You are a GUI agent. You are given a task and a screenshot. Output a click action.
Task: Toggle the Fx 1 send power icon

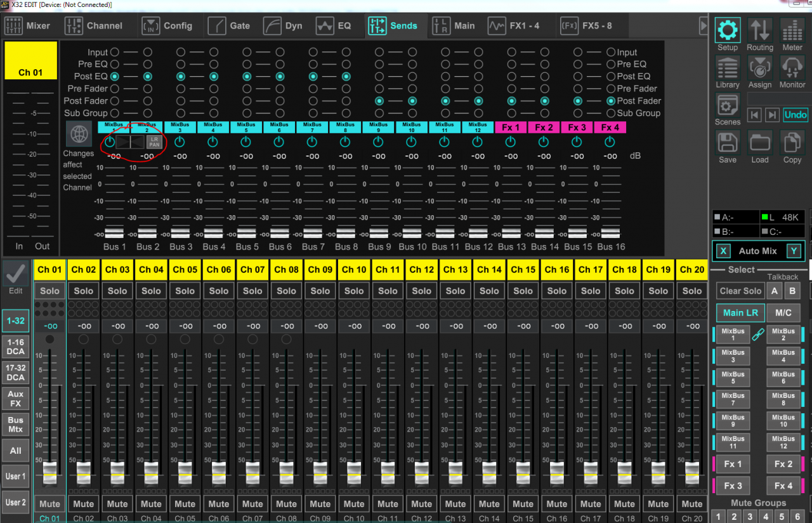pos(511,142)
